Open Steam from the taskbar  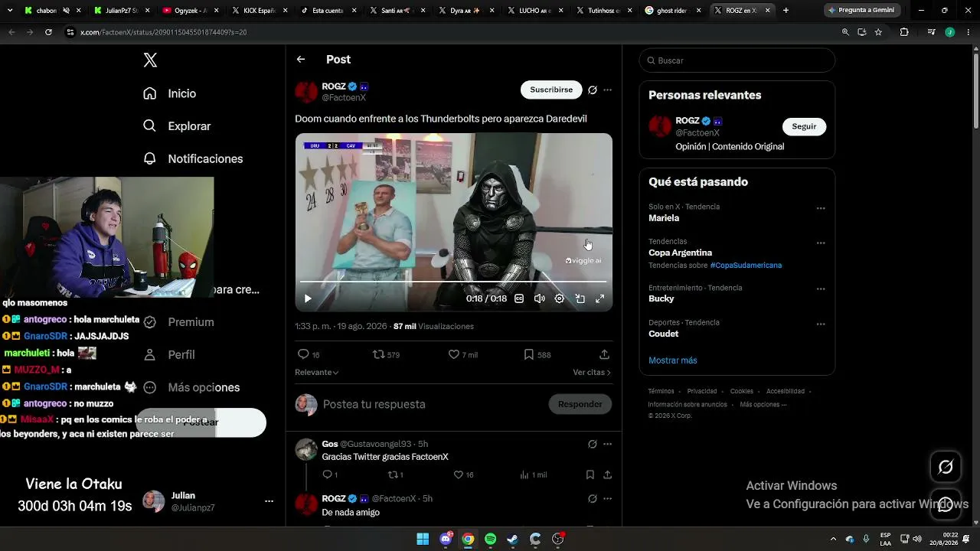(x=513, y=539)
